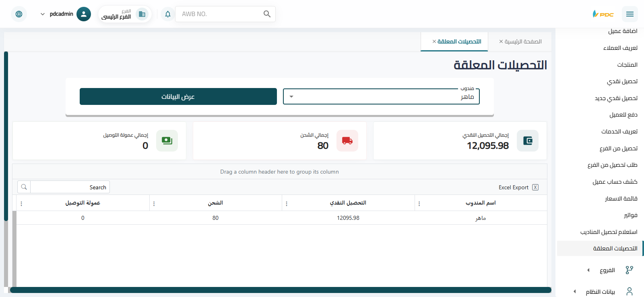Sort by التحصيل النقدي column header
The width and height of the screenshot is (644, 297).
point(348,203)
